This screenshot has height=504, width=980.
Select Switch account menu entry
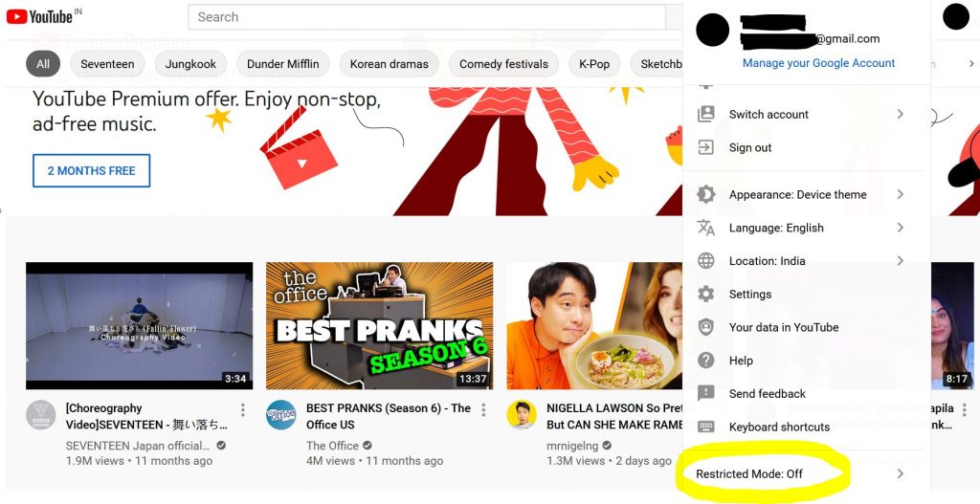tap(803, 115)
